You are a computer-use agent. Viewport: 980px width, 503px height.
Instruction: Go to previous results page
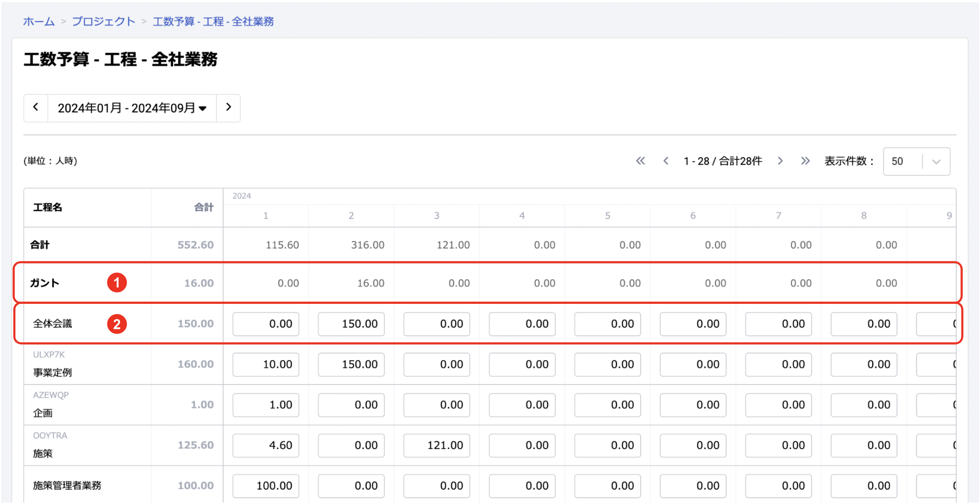click(666, 161)
